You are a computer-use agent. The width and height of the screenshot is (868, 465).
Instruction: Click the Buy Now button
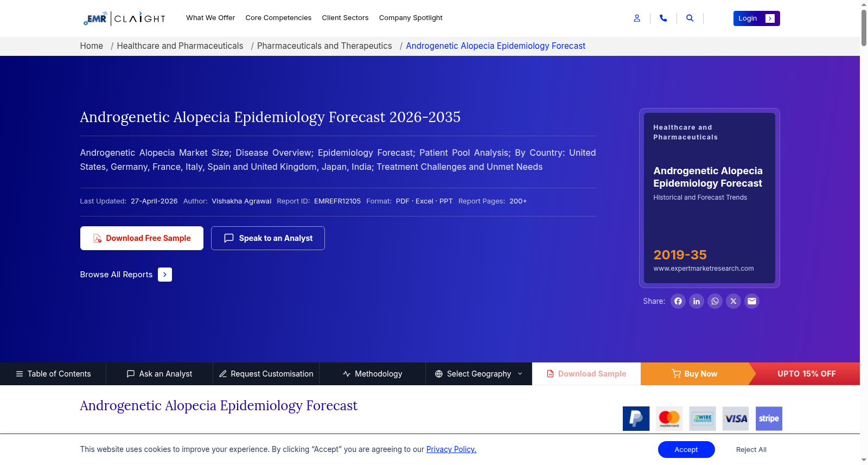(694, 374)
